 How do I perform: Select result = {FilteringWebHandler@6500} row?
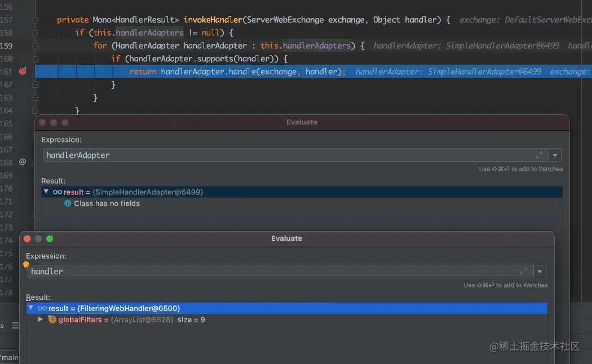coord(287,308)
